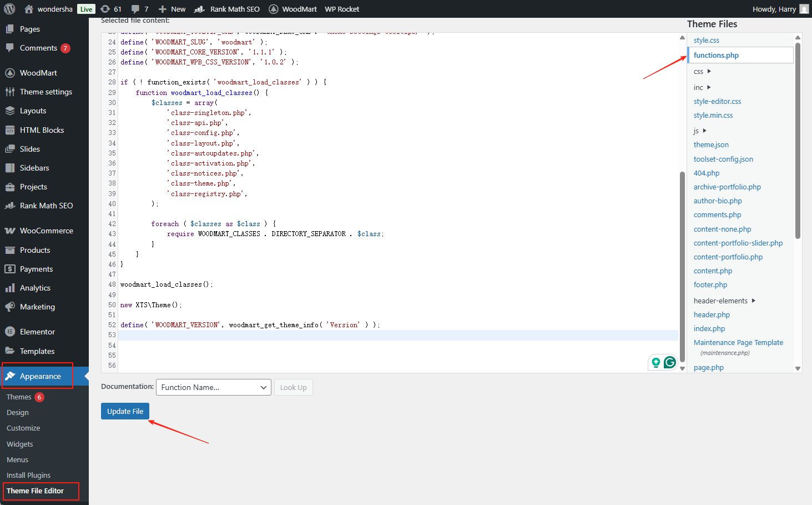Open style.css in Theme Files list

[x=706, y=40]
